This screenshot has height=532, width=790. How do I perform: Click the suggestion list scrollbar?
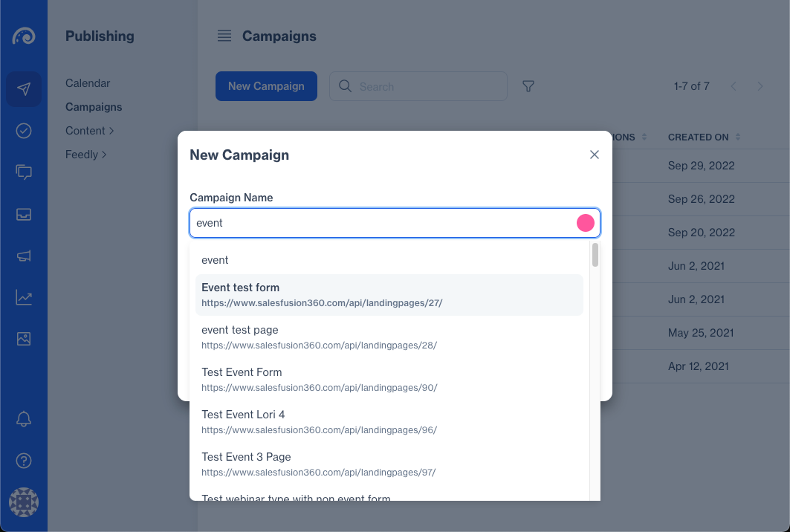pyautogui.click(x=595, y=255)
